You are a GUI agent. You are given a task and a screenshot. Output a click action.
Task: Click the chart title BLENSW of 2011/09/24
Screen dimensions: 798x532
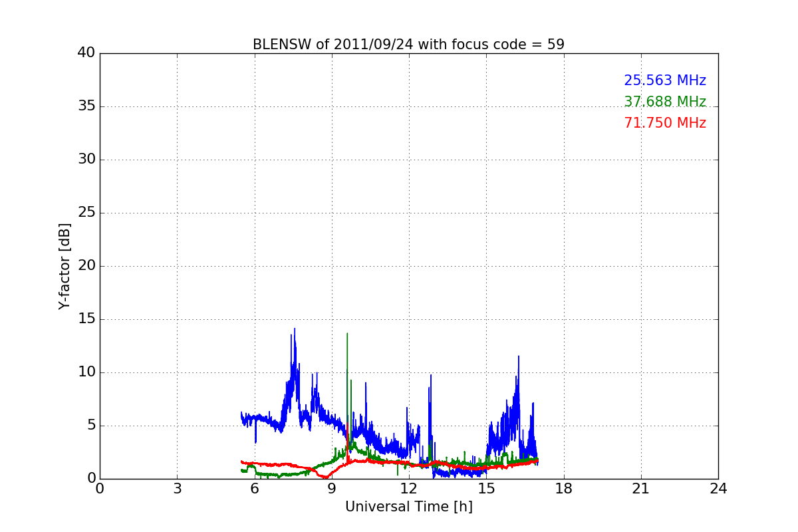click(x=408, y=45)
